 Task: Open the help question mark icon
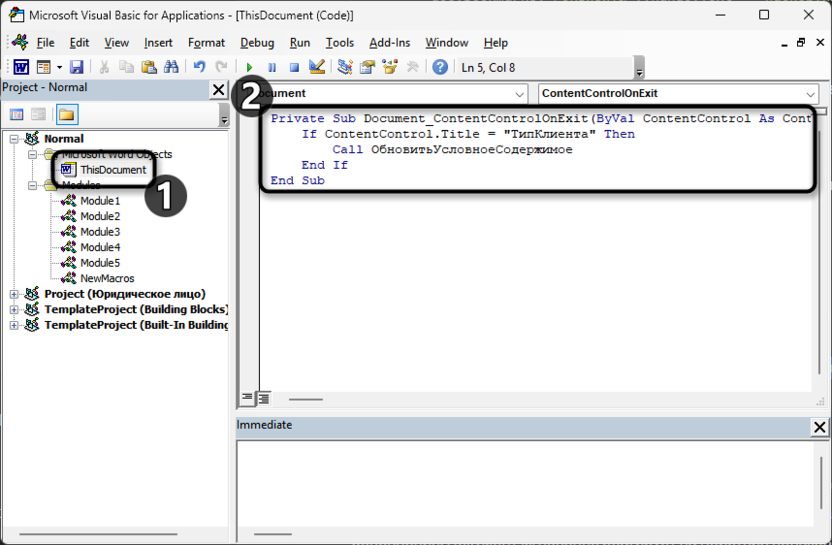pos(439,67)
